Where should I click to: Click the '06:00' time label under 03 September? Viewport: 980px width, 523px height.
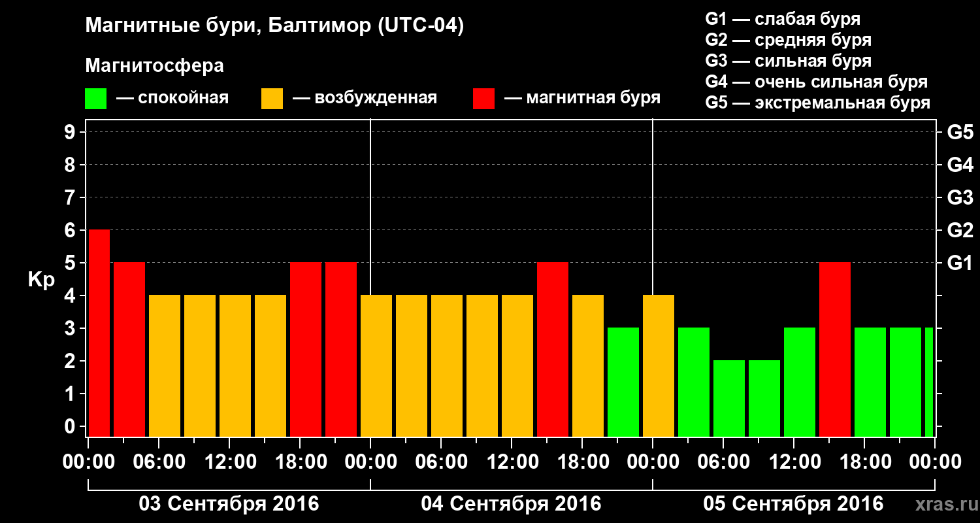pos(159,462)
